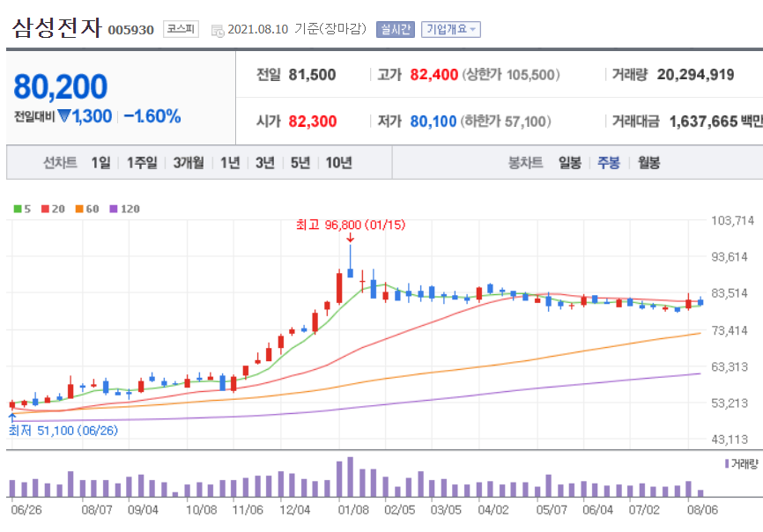The width and height of the screenshot is (763, 532).
Task: Click the green 5-period moving average swatch
Action: click(x=18, y=209)
